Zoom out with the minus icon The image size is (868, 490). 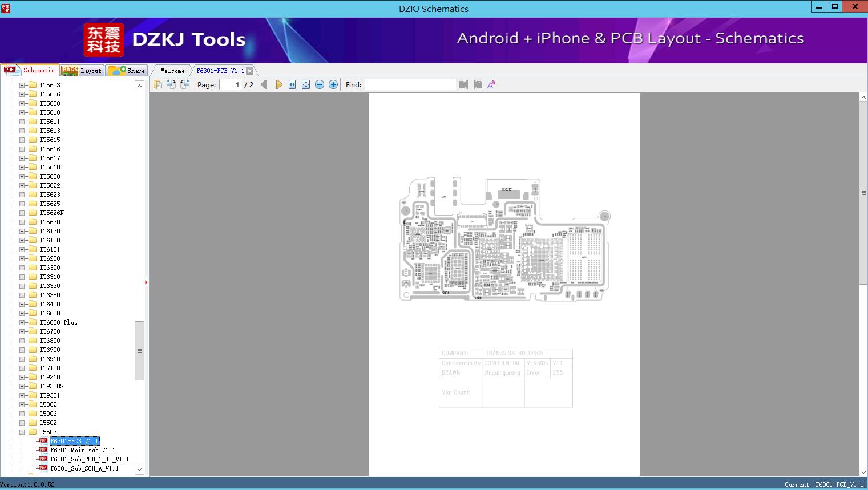[x=320, y=84]
